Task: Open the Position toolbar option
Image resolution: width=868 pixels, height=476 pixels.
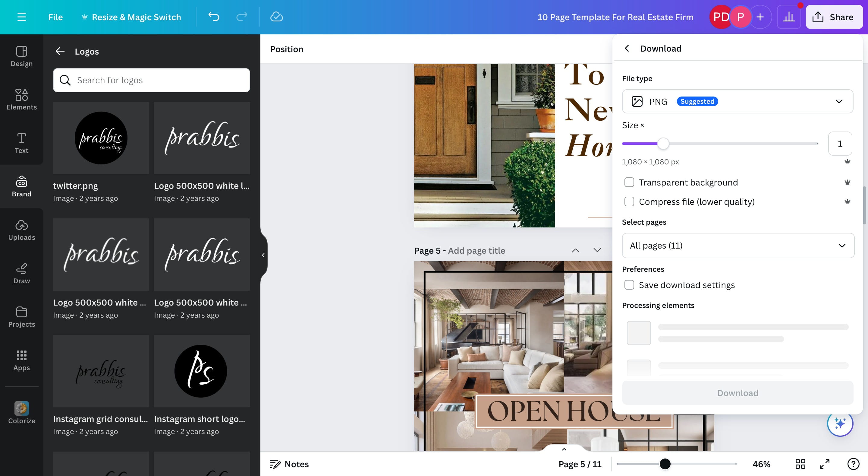Action: (286, 49)
